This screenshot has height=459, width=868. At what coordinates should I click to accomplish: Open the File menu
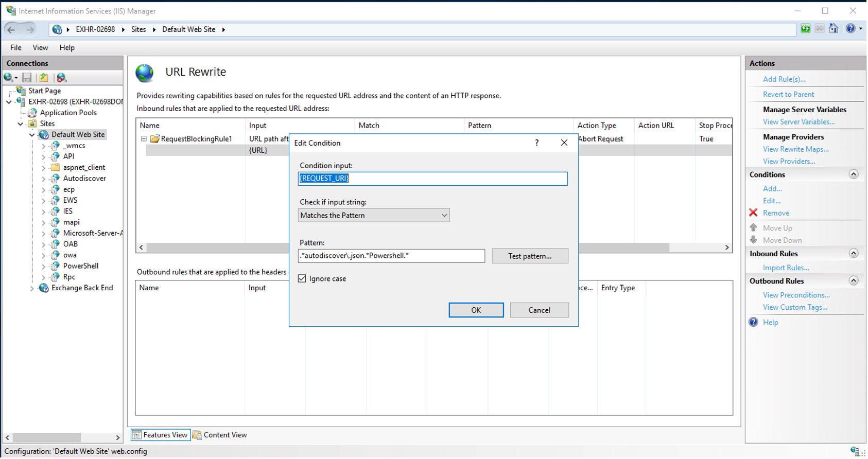pos(16,48)
